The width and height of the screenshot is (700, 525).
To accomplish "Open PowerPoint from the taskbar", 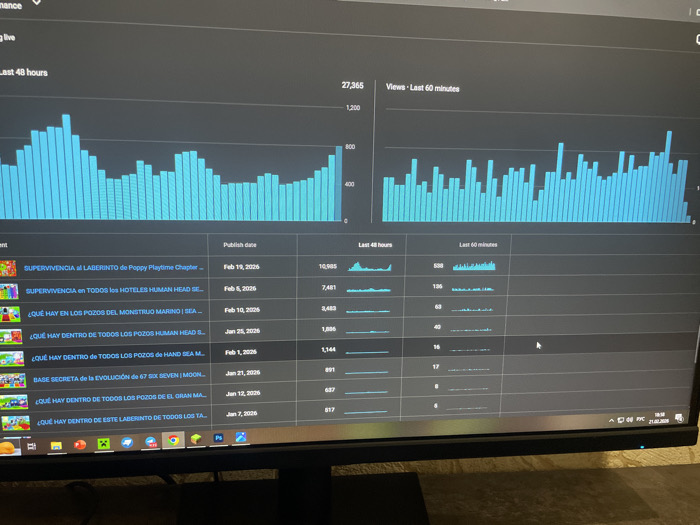I will click(80, 445).
